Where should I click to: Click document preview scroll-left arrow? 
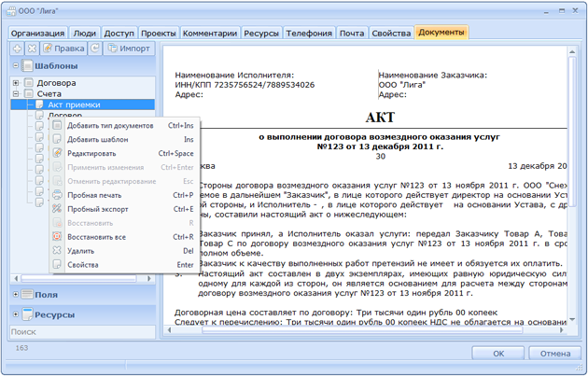point(169,330)
